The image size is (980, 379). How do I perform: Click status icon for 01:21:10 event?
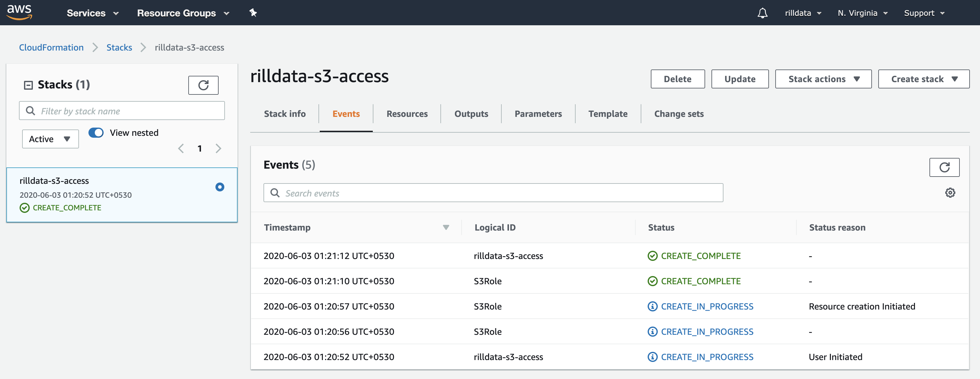pos(652,281)
